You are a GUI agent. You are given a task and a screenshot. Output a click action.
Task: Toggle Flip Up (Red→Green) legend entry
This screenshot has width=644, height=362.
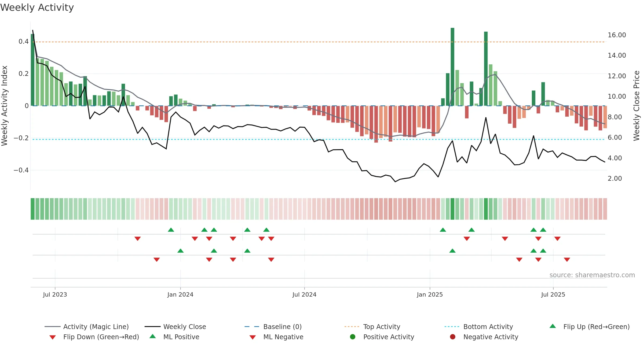coord(589,327)
